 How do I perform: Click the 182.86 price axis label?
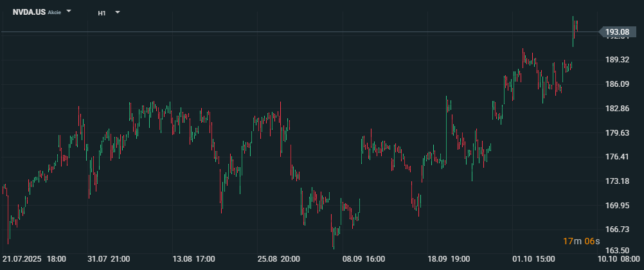[x=616, y=109]
